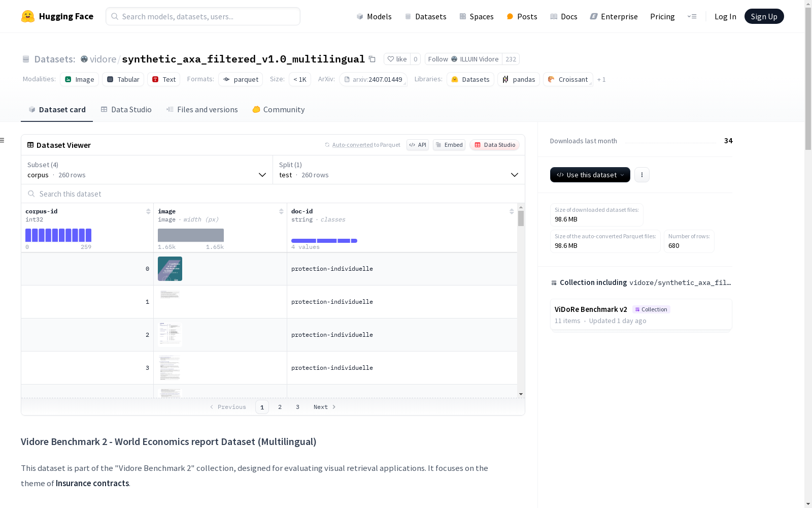Open the Auto-converted to Parquet link
The width and height of the screenshot is (812, 508).
pyautogui.click(x=362, y=145)
